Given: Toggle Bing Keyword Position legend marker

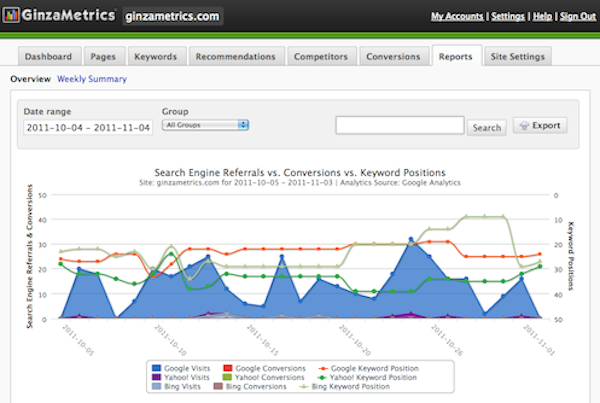Looking at the screenshot, I should (305, 387).
